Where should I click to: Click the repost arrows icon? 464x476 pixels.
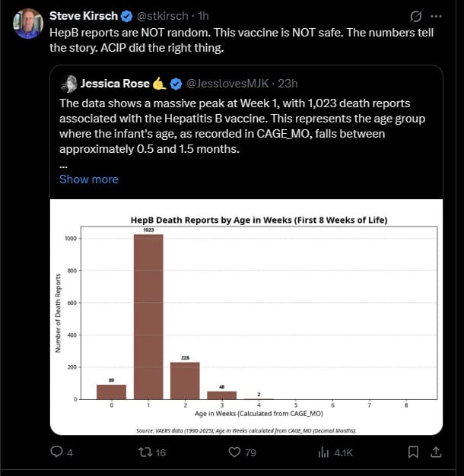click(145, 452)
